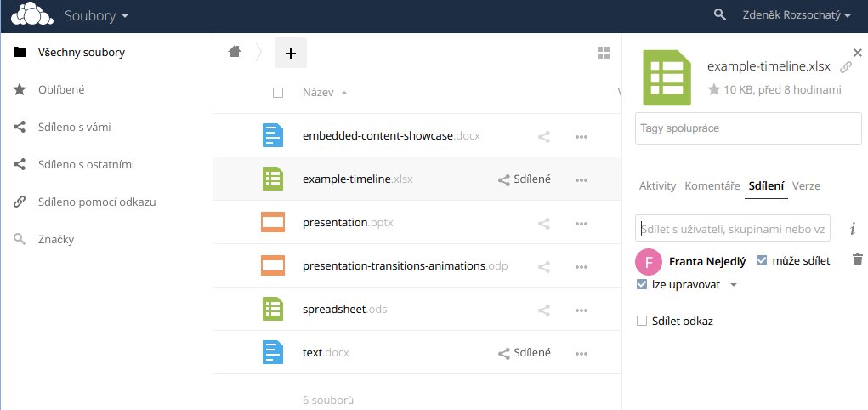Image resolution: width=868 pixels, height=410 pixels.
Task: Expand the Soubory app dropdown menu
Action: 96,15
